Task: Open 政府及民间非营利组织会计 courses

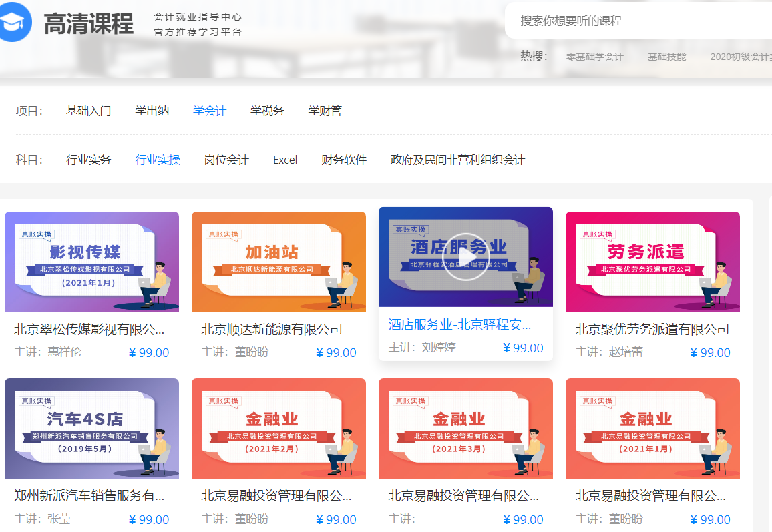Action: coord(456,160)
